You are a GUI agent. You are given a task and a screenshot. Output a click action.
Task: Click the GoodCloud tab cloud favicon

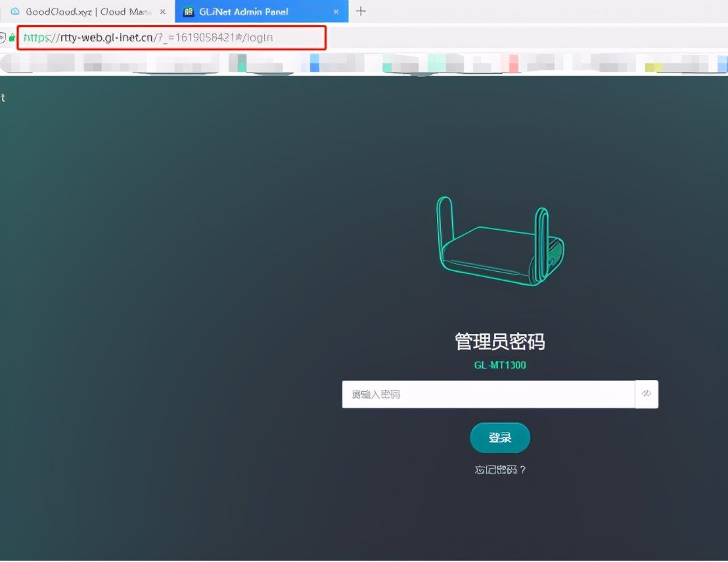click(15, 12)
